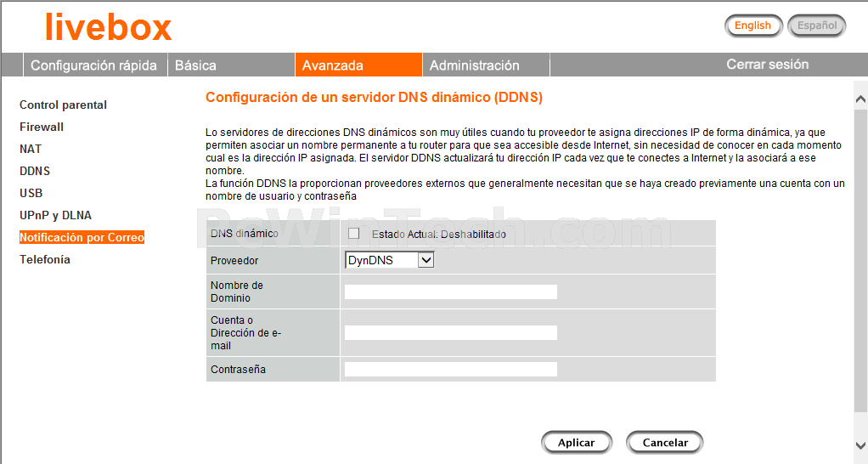The image size is (868, 464).
Task: Select the Avanzada tab
Action: [x=358, y=65]
